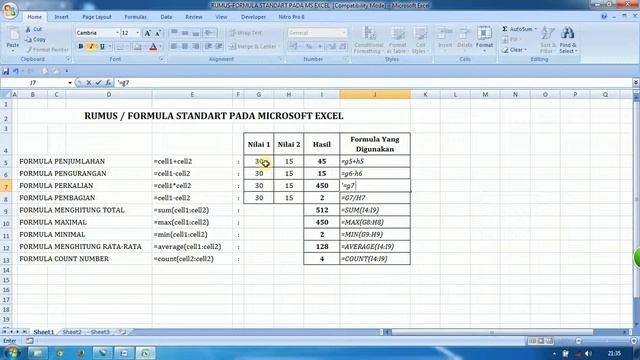The width and height of the screenshot is (640, 360).
Task: Open Cell Styles gallery
Action: point(420,40)
